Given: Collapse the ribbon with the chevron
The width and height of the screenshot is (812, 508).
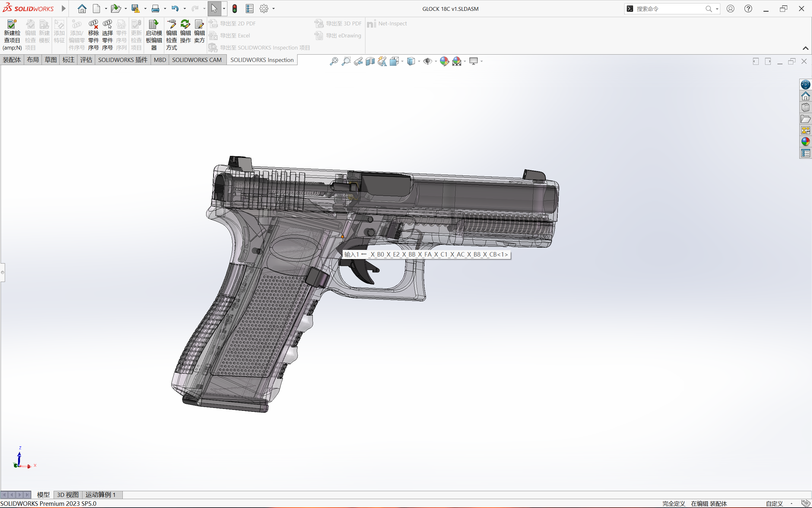Looking at the screenshot, I should 805,48.
